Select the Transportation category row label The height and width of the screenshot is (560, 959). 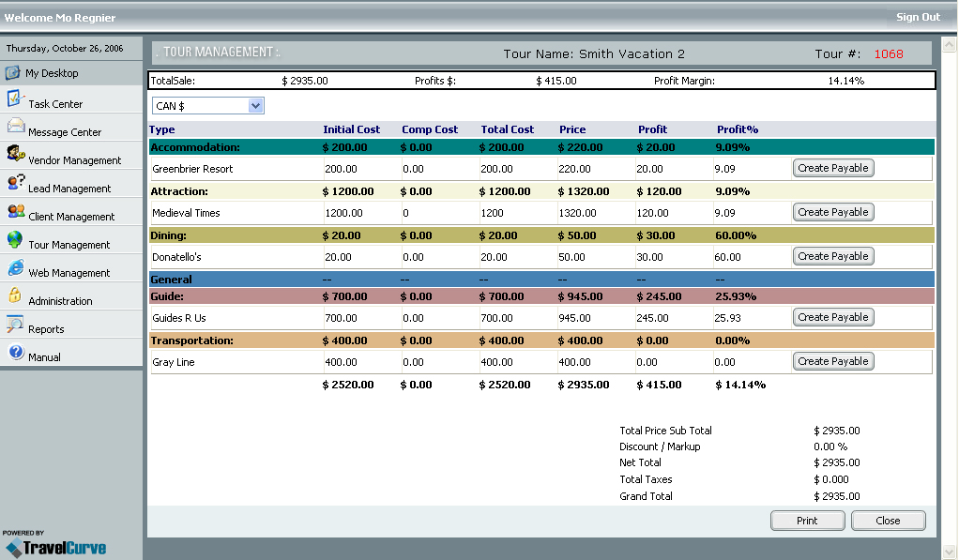pos(192,341)
